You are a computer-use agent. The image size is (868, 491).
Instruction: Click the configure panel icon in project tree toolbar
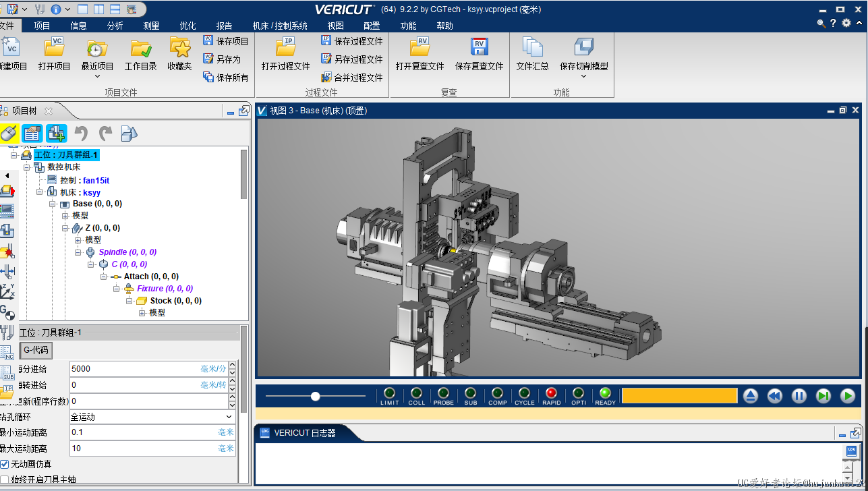pos(32,134)
